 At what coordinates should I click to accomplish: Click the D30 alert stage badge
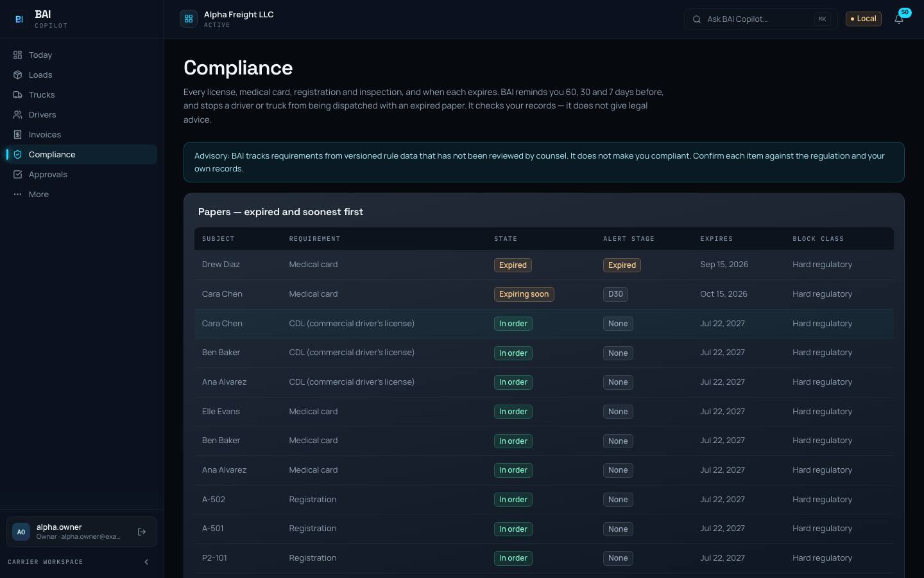(615, 294)
